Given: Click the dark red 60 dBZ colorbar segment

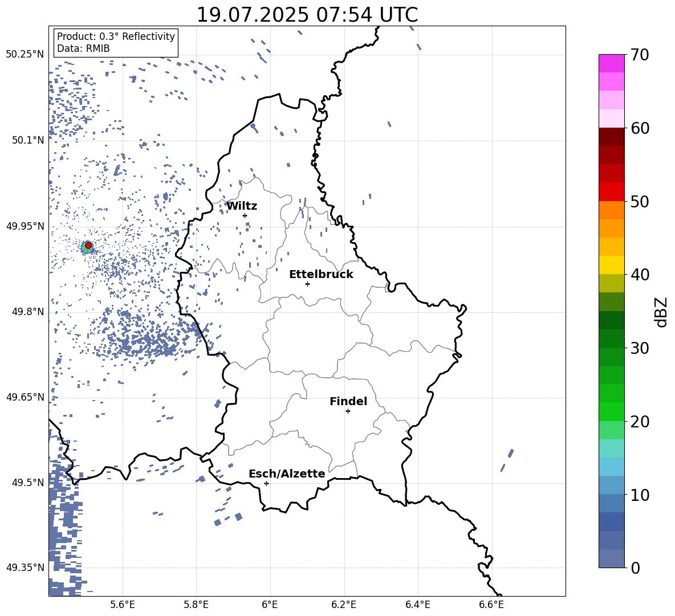Looking at the screenshot, I should pos(611,137).
